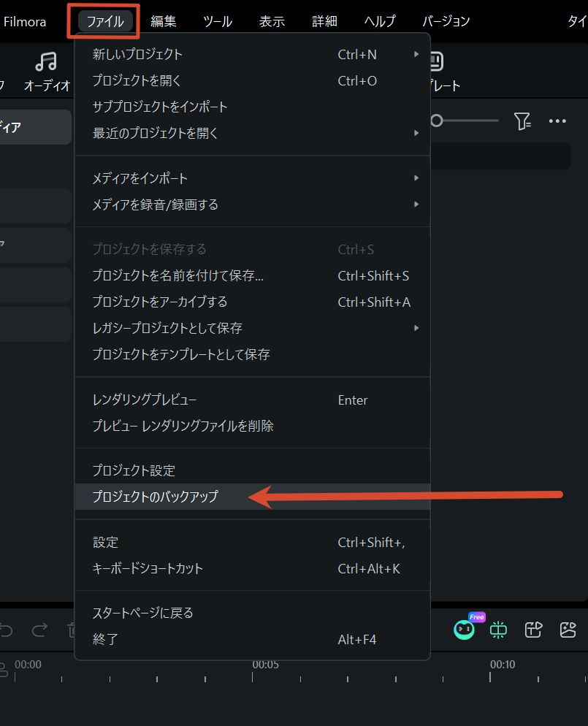
Task: Choose プロジェクトを名前を付けて保存
Action: coord(252,275)
